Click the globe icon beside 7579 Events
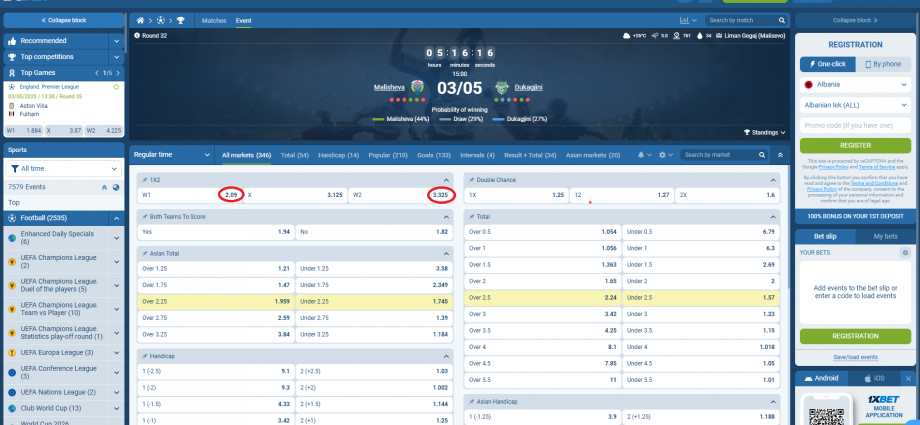Image resolution: width=920 pixels, height=425 pixels. point(116,187)
